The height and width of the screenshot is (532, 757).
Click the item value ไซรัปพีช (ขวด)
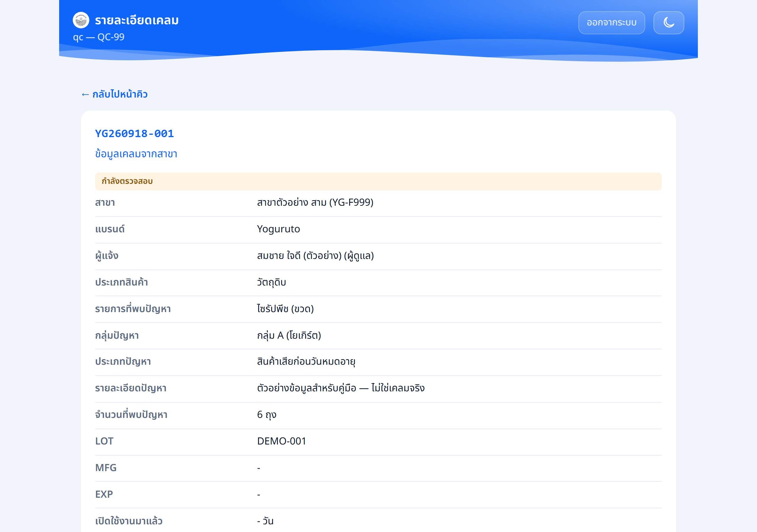pyautogui.click(x=285, y=309)
